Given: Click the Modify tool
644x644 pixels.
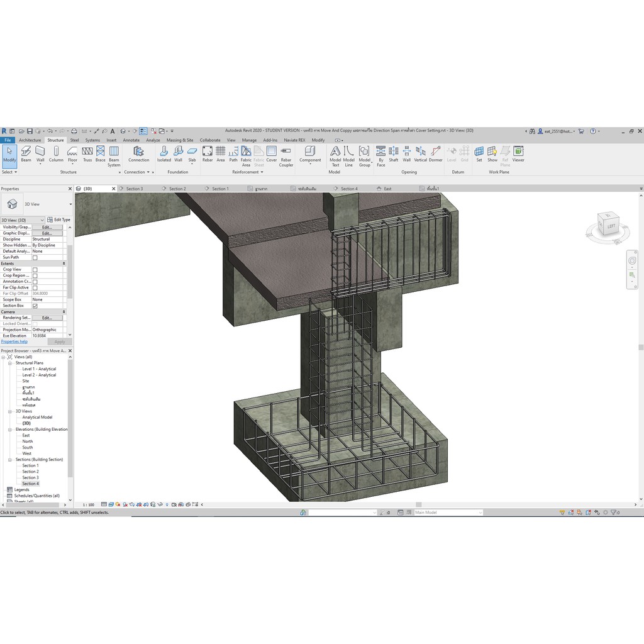Looking at the screenshot, I should pos(9,156).
